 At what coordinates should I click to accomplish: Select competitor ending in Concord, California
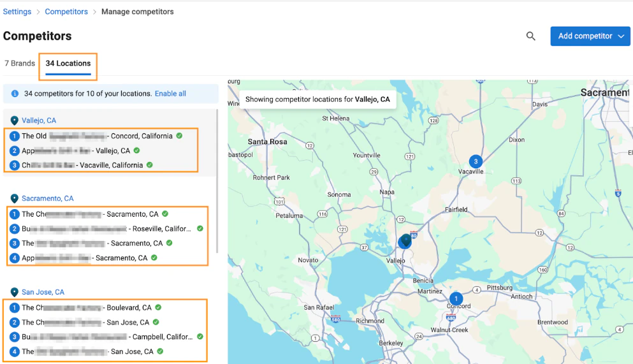(x=96, y=136)
